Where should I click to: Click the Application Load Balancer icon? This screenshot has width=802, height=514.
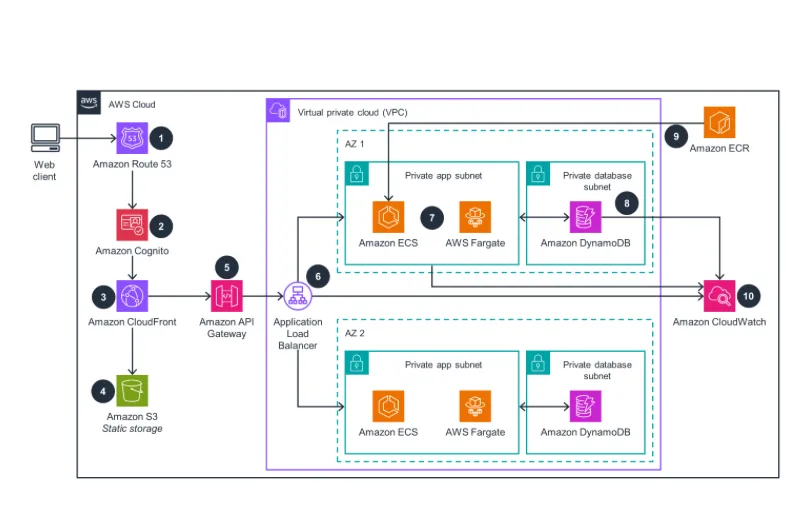pos(298,296)
